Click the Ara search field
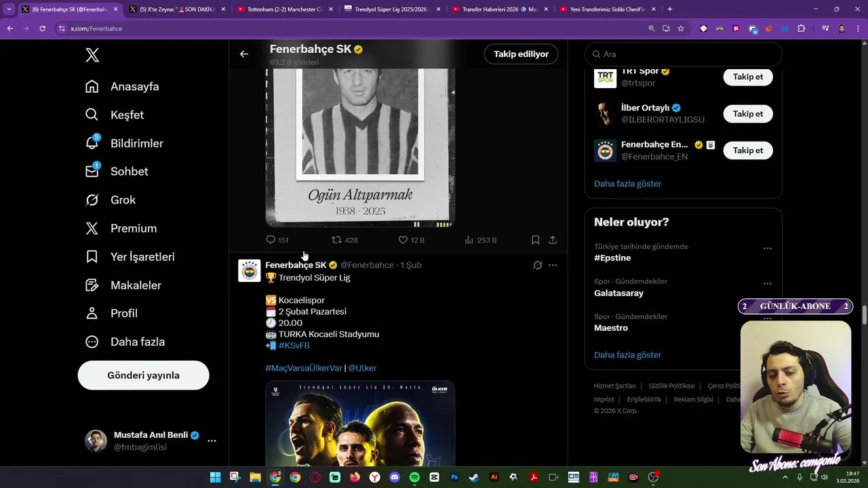This screenshot has width=868, height=488. 684,54
